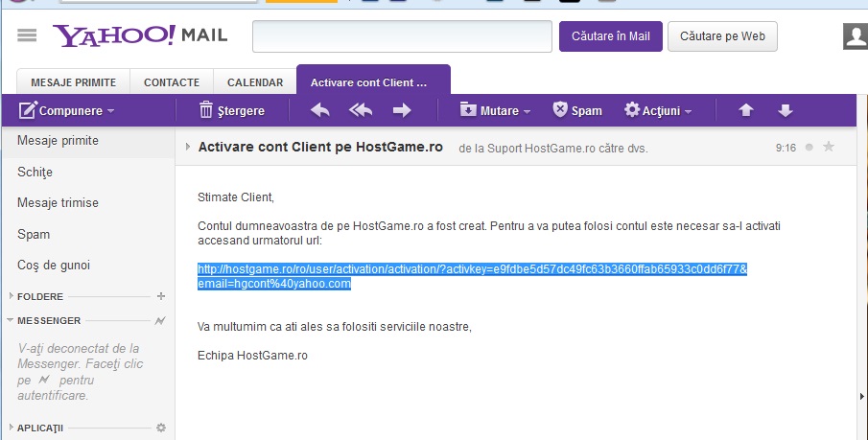The height and width of the screenshot is (440, 868).
Task: Expand the FOLDERE section
Action: (12, 296)
